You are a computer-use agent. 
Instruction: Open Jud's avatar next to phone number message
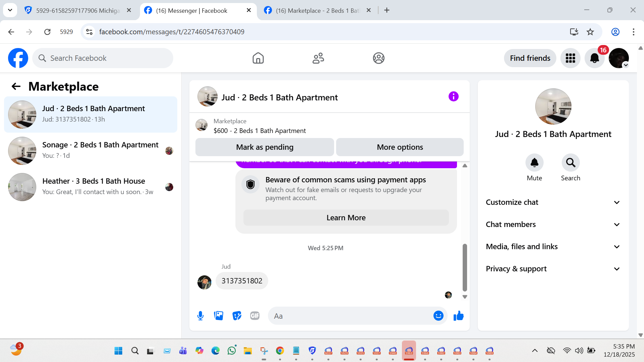[204, 282]
